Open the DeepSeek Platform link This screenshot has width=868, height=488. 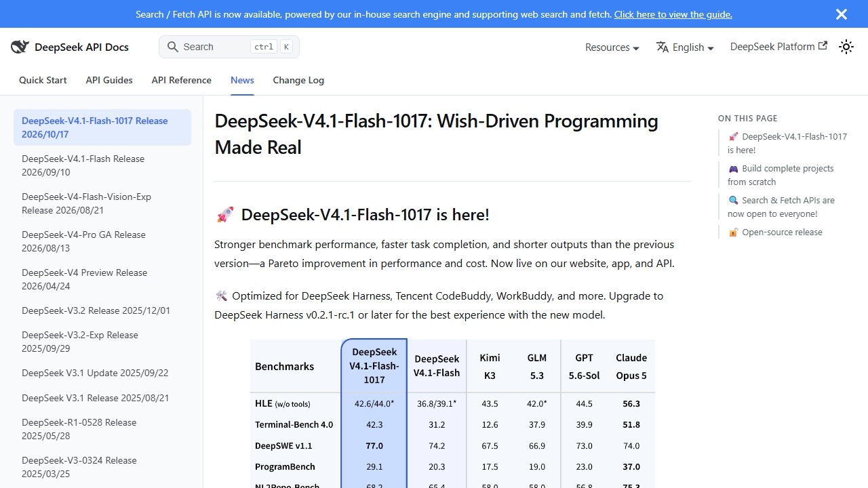click(x=778, y=47)
